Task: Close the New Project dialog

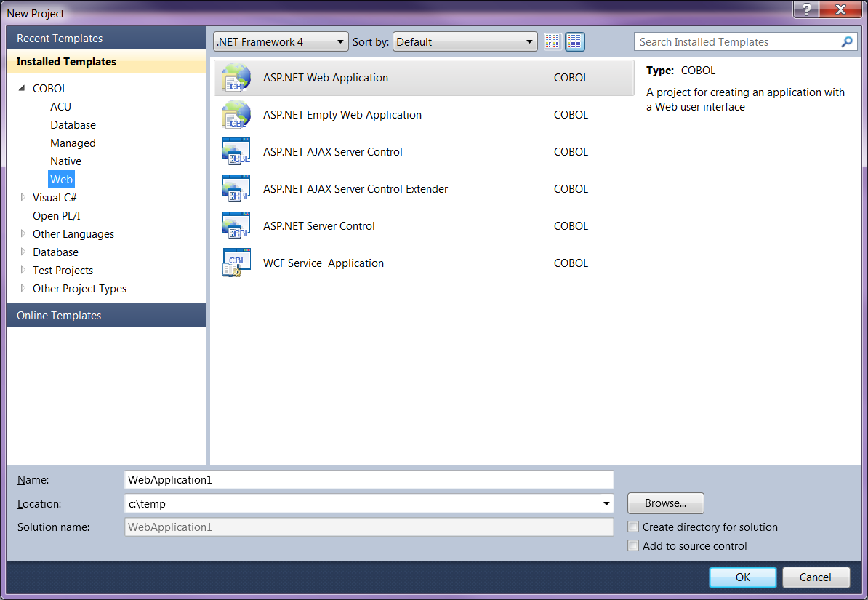Action: (x=841, y=9)
